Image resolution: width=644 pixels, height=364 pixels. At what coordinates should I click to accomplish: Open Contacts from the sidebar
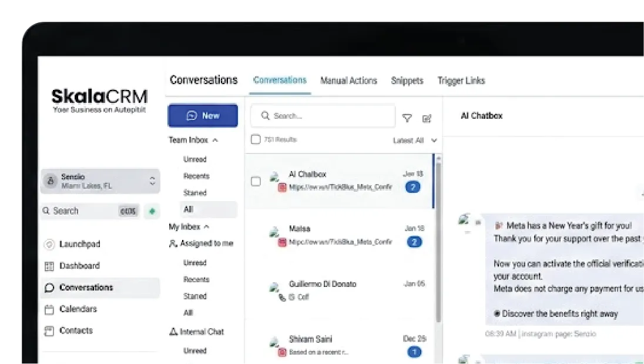pyautogui.click(x=76, y=330)
